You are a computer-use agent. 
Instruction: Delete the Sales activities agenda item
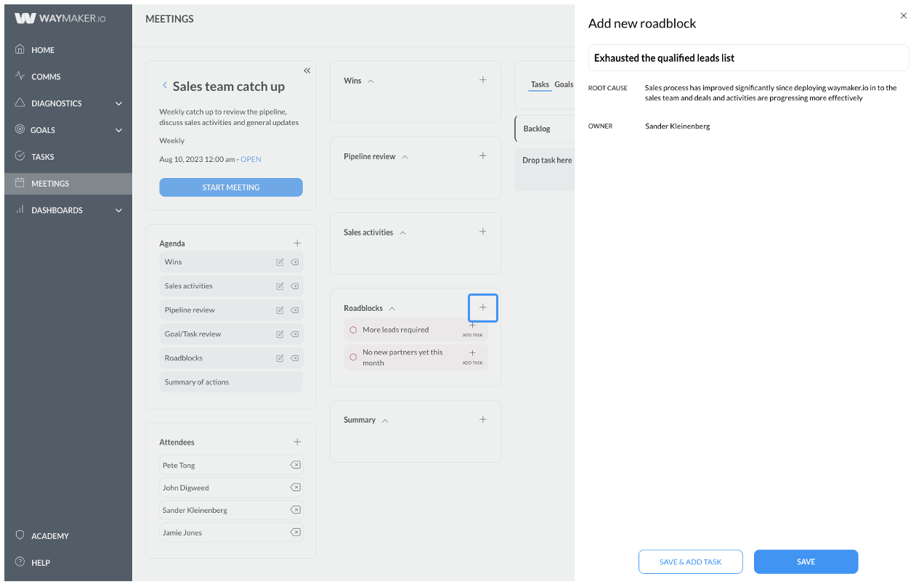pyautogui.click(x=294, y=286)
